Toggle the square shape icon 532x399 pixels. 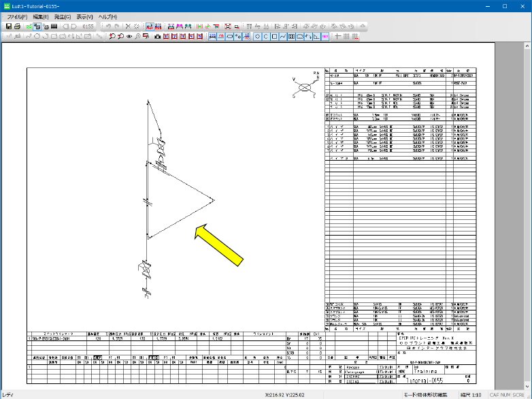[x=274, y=36]
